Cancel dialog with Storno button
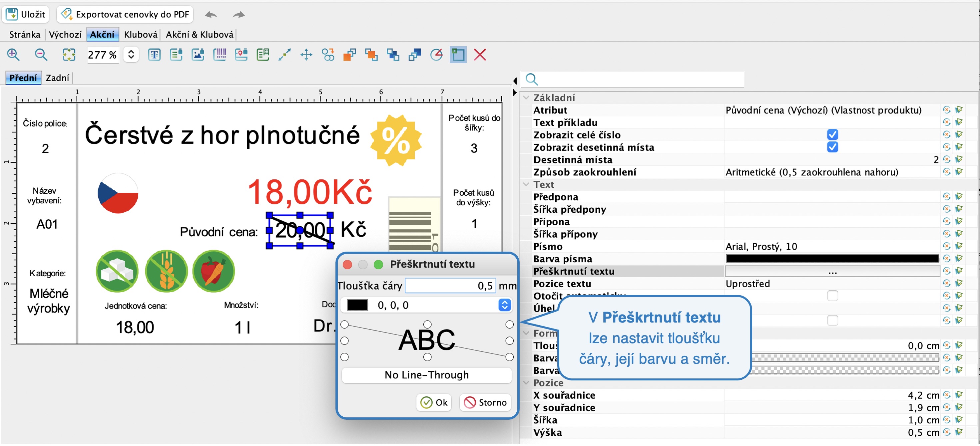The width and height of the screenshot is (980, 446). (x=485, y=403)
